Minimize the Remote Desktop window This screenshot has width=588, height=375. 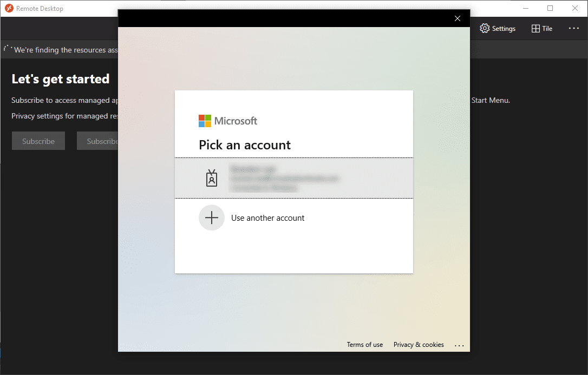(x=526, y=8)
